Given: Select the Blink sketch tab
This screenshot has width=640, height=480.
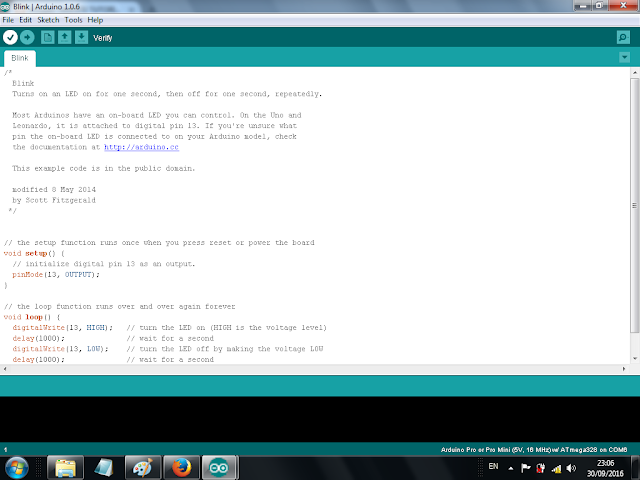Looking at the screenshot, I should coord(22,59).
